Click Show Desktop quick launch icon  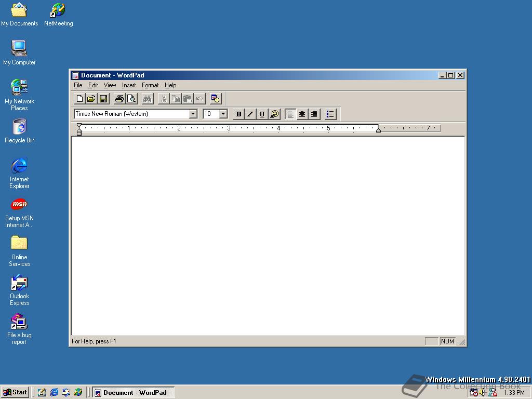pos(42,393)
